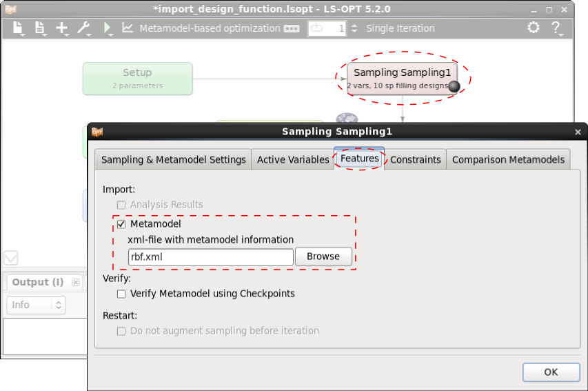
Task: Click the checkmark icon above Output panel
Action: point(11,258)
